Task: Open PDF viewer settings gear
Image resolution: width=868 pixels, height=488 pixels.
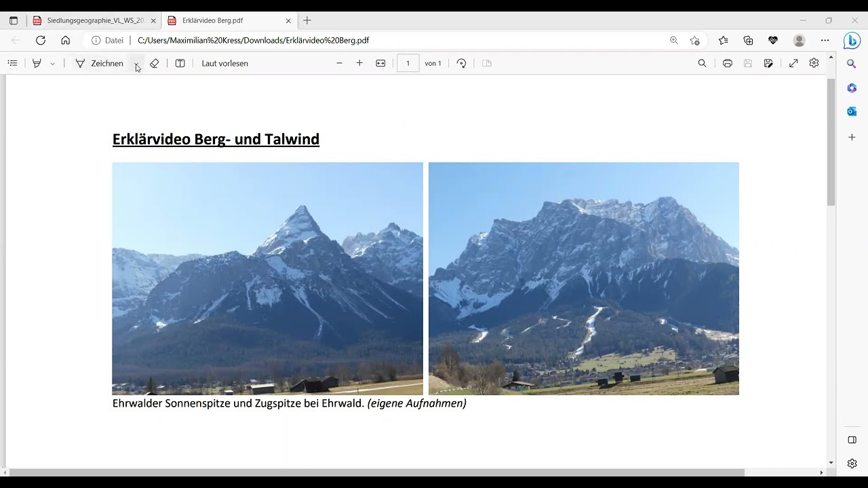Action: click(x=814, y=63)
